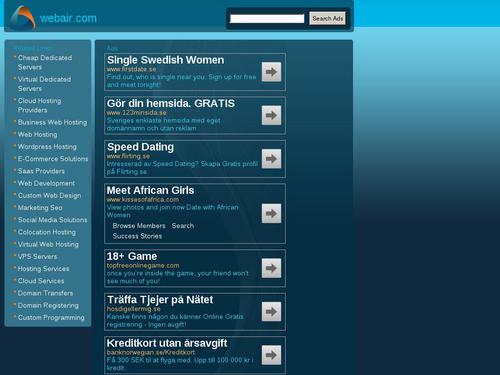Open the E-Commerce Solutions link
Image resolution: width=500 pixels, height=375 pixels.
(53, 159)
